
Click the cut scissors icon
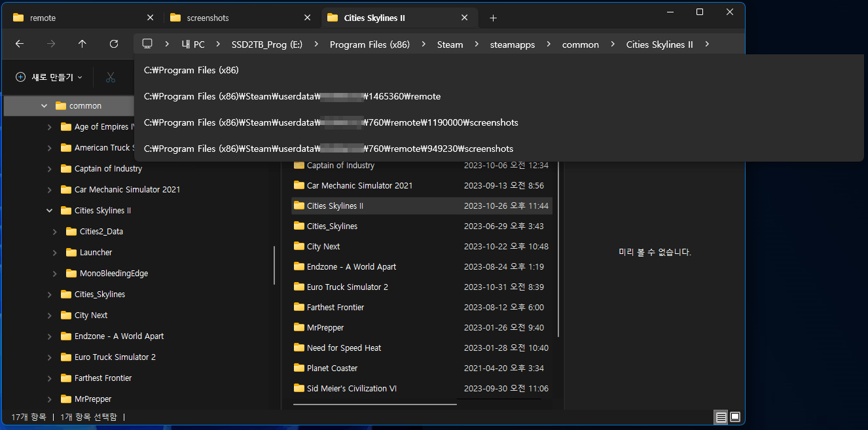111,77
